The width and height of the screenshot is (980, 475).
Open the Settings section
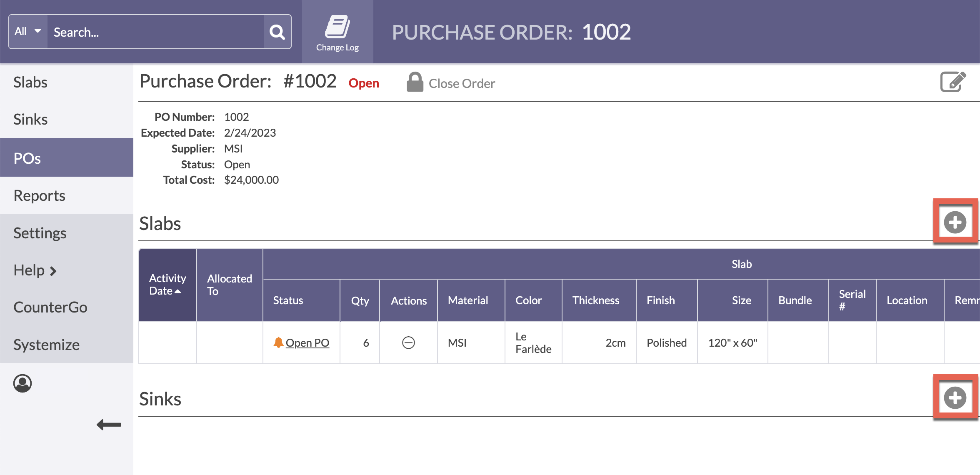pyautogui.click(x=40, y=232)
